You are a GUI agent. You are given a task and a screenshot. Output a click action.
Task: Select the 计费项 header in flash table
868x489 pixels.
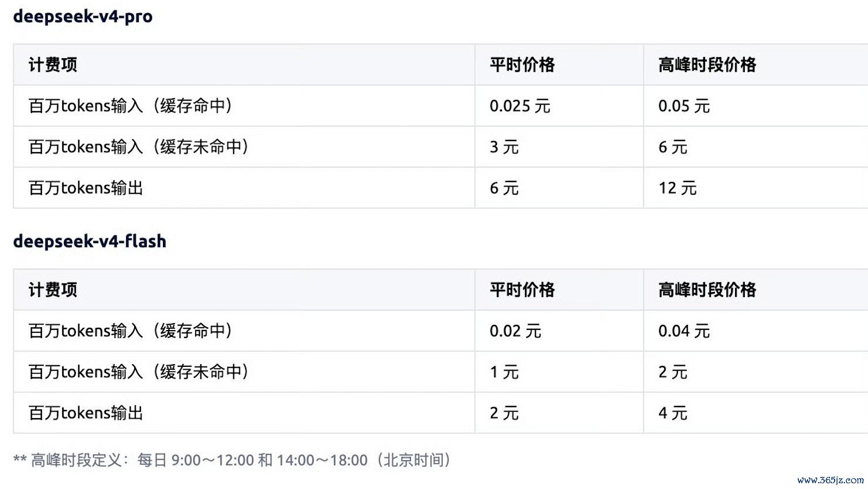pyautogui.click(x=53, y=289)
